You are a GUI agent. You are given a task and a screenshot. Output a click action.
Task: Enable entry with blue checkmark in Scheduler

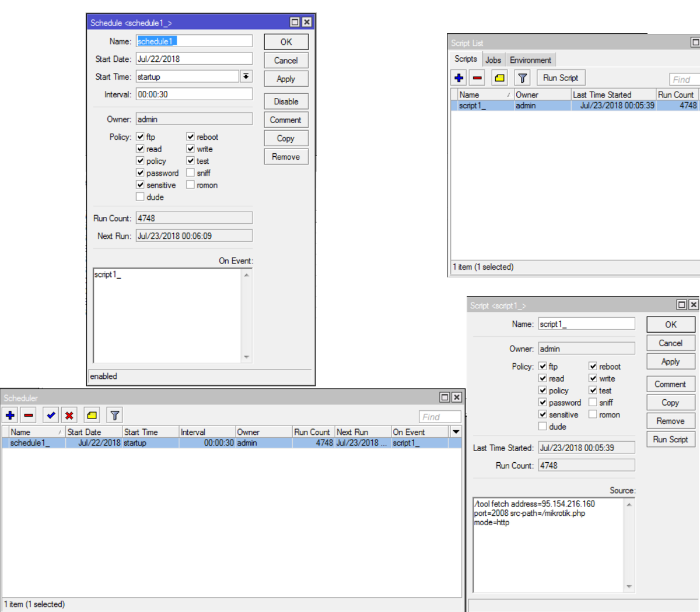(x=51, y=416)
